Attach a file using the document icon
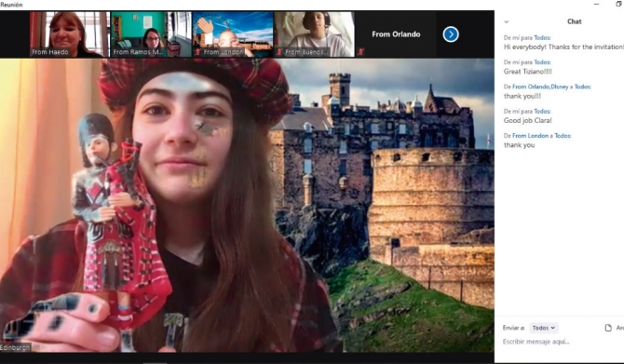 (608, 328)
